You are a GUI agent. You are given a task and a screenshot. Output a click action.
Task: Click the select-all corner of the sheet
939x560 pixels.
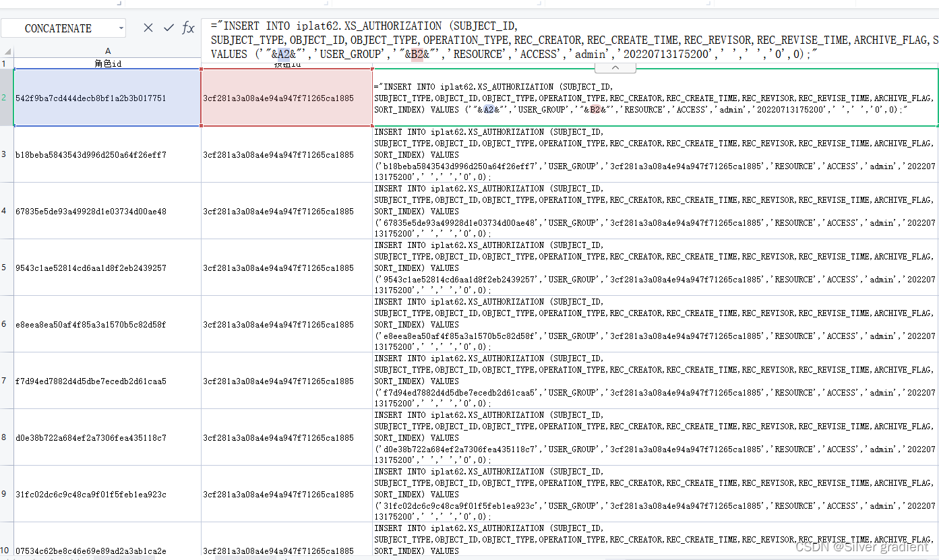(7, 51)
